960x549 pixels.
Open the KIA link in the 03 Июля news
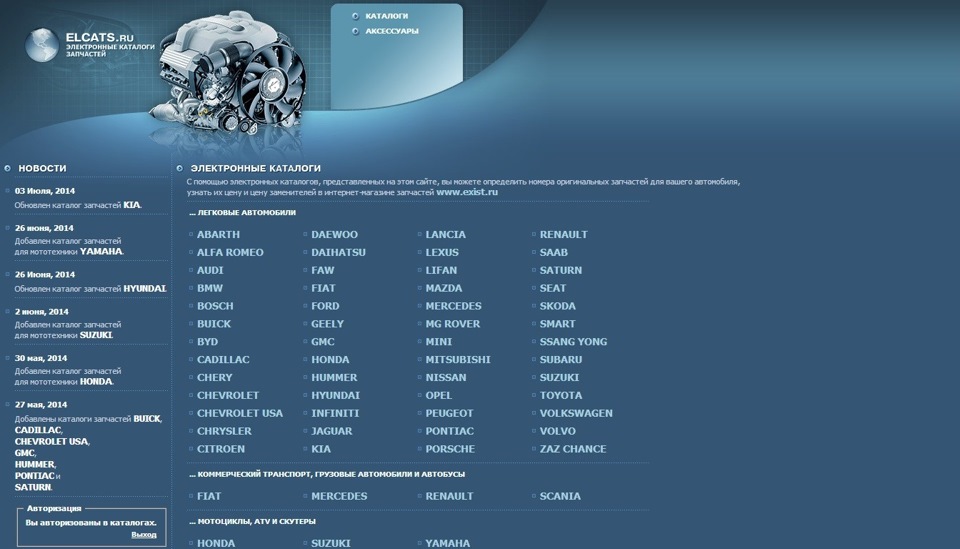132,205
